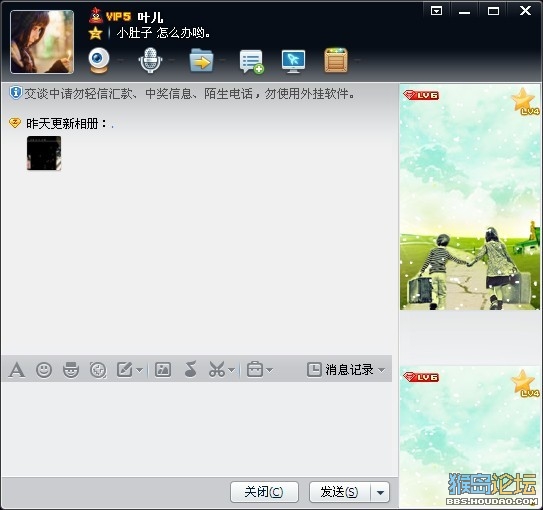Open the updated album thumbnail

(44, 153)
